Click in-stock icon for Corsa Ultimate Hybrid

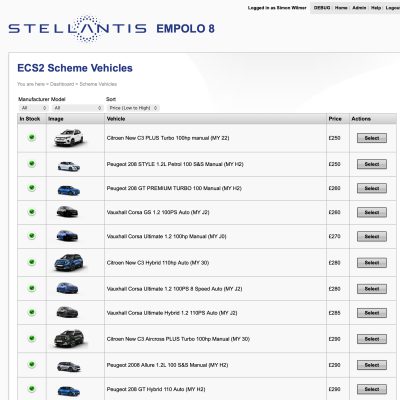coord(32,312)
